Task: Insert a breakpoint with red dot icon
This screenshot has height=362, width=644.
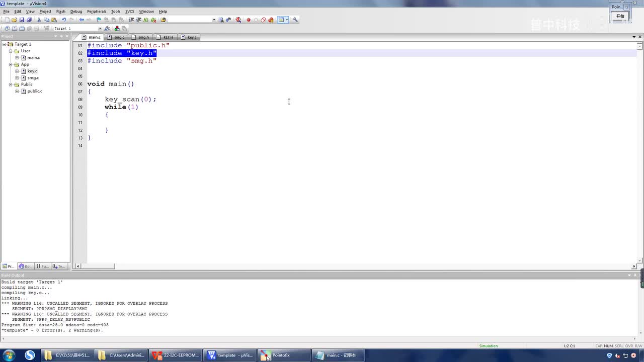Action: [x=248, y=20]
